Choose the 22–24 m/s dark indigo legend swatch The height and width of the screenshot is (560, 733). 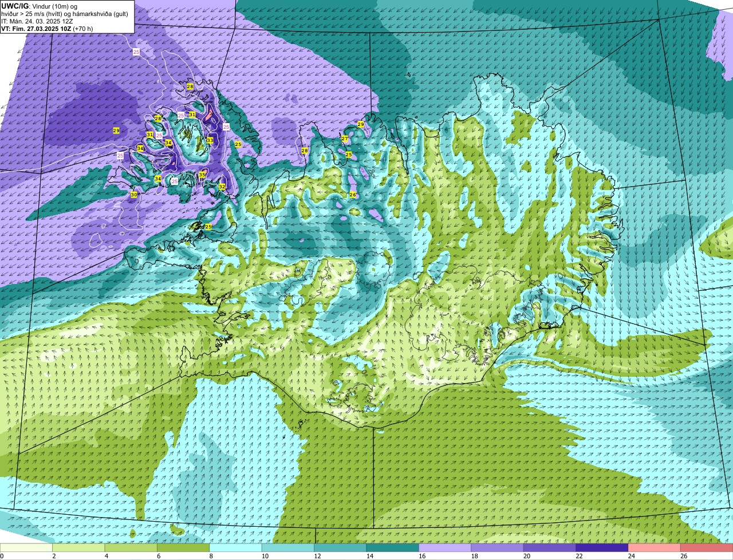tap(602, 547)
